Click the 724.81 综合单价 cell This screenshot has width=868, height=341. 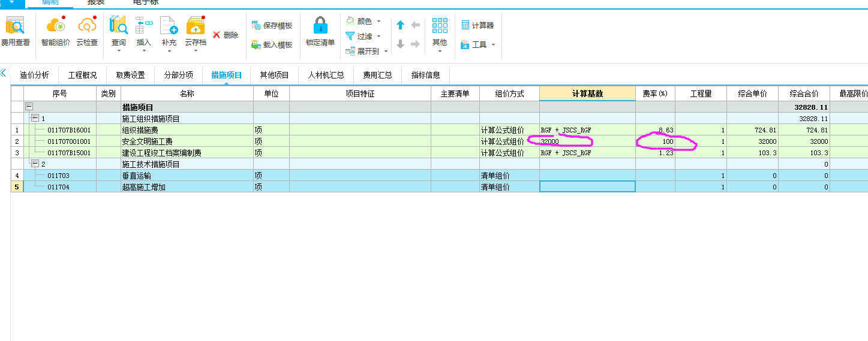click(x=752, y=130)
